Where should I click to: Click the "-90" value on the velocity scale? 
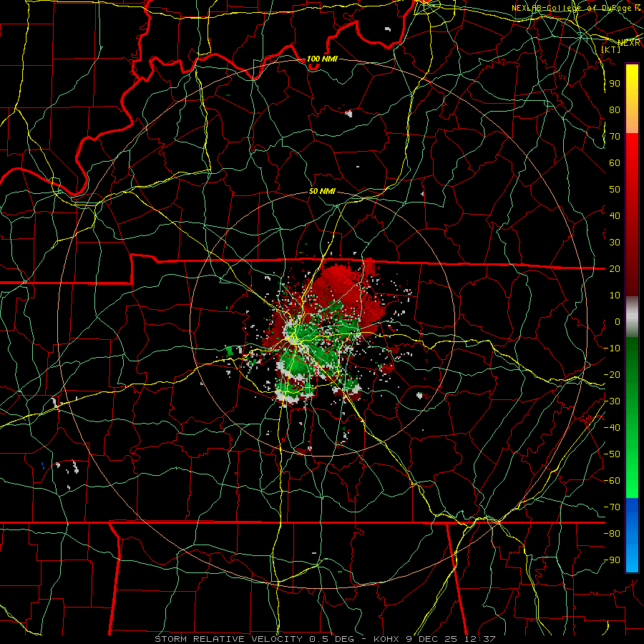tap(612, 560)
